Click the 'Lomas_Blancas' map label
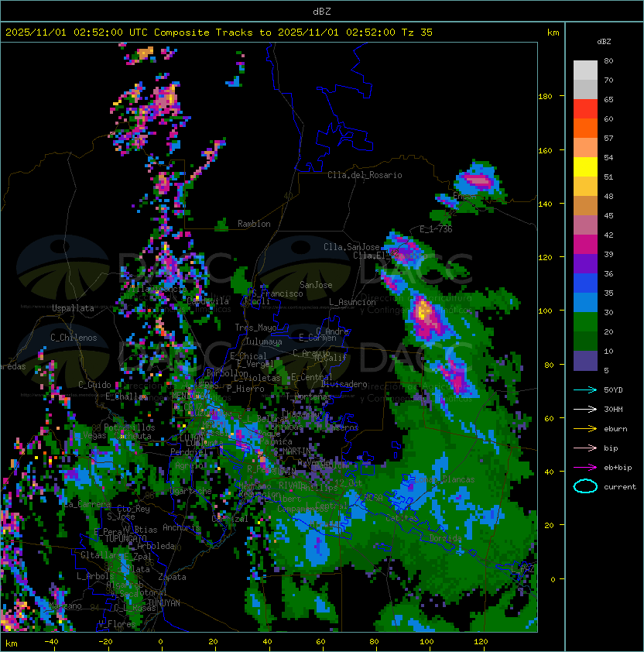This screenshot has height=652, width=644. [444, 479]
